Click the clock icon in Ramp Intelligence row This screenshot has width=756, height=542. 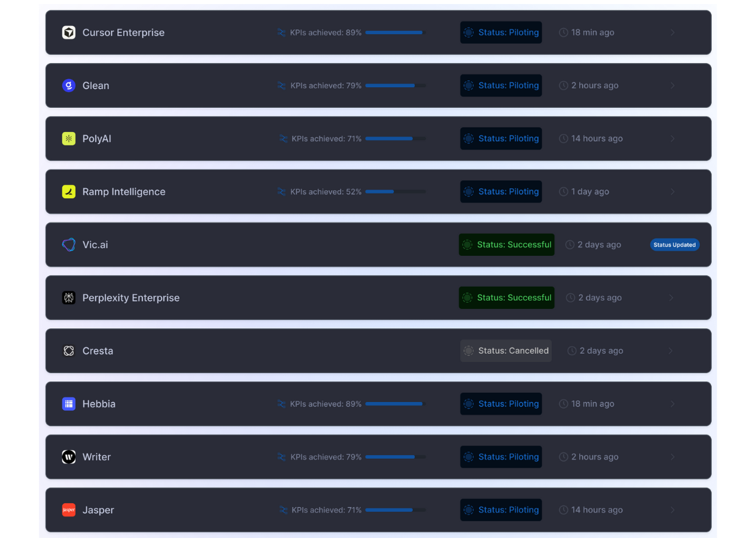click(x=563, y=191)
